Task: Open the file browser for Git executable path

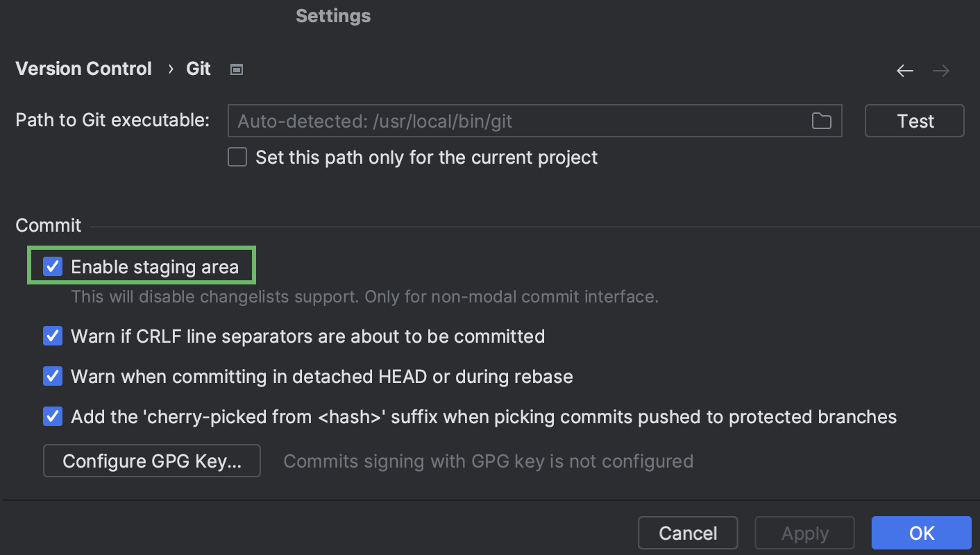Action: (x=822, y=121)
